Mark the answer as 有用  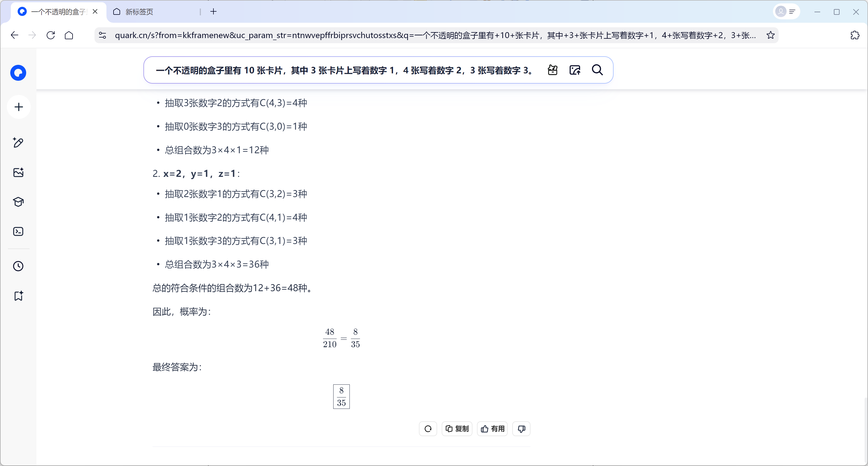click(x=492, y=429)
